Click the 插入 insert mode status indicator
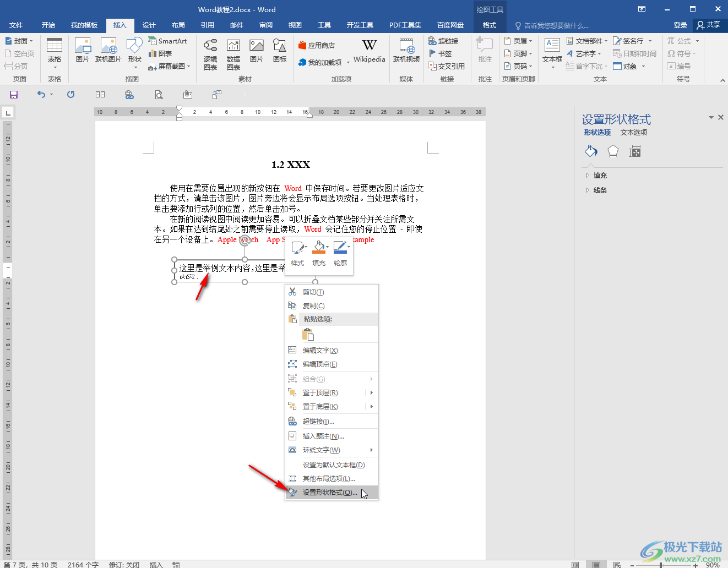The width and height of the screenshot is (728, 568). [x=156, y=565]
